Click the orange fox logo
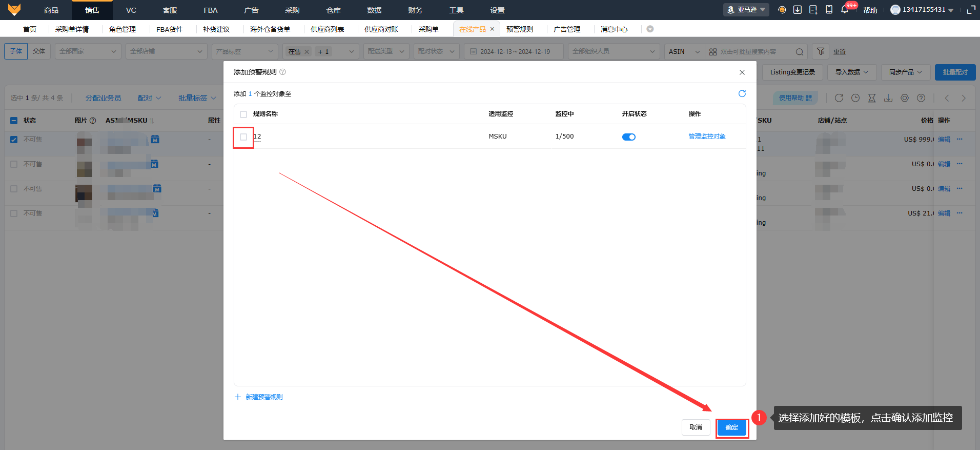980x450 pixels. (x=14, y=10)
